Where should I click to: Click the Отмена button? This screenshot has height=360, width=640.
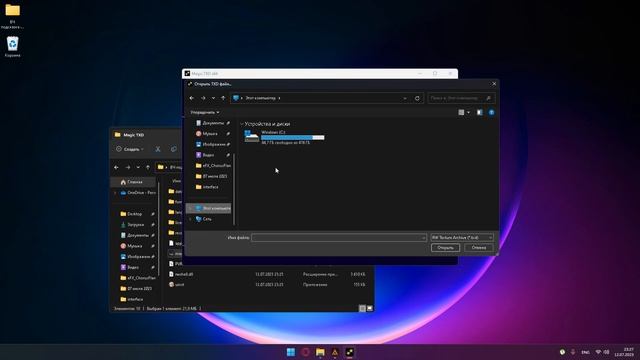coord(478,248)
